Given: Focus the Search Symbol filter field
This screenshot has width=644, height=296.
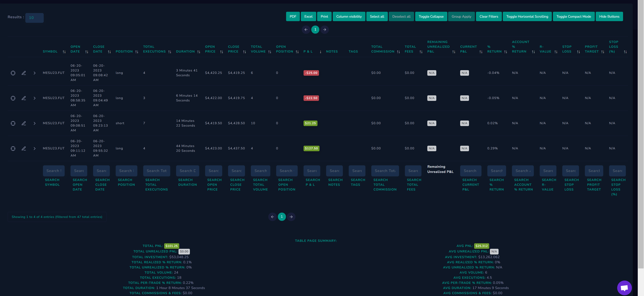Looking at the screenshot, I should [x=54, y=171].
